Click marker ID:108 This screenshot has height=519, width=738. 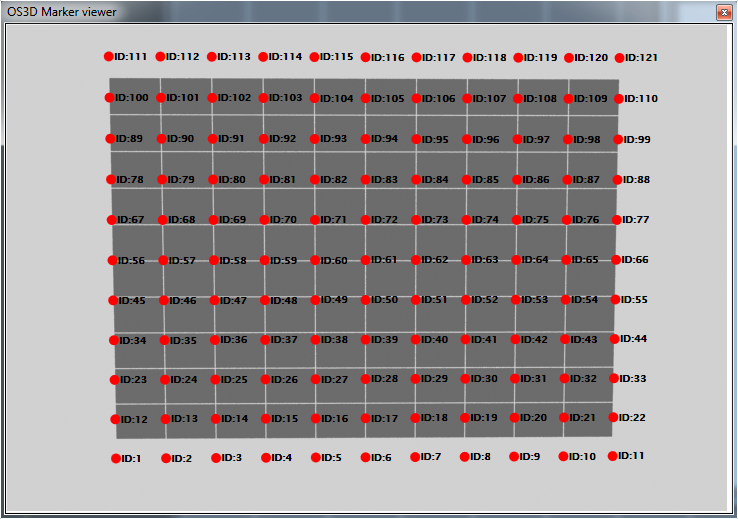coord(518,99)
